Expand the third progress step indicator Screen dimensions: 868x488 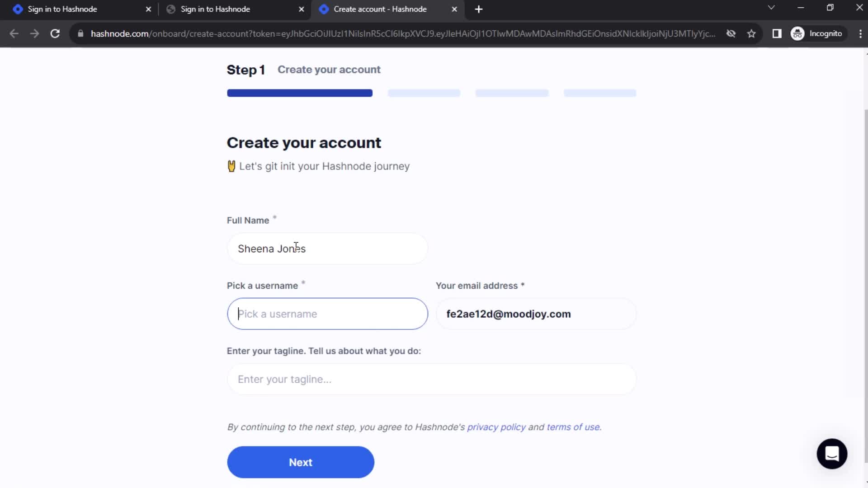click(x=512, y=93)
